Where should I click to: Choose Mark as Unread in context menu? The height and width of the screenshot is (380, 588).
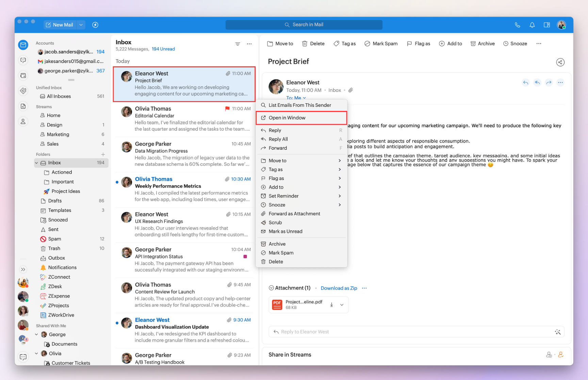click(285, 231)
